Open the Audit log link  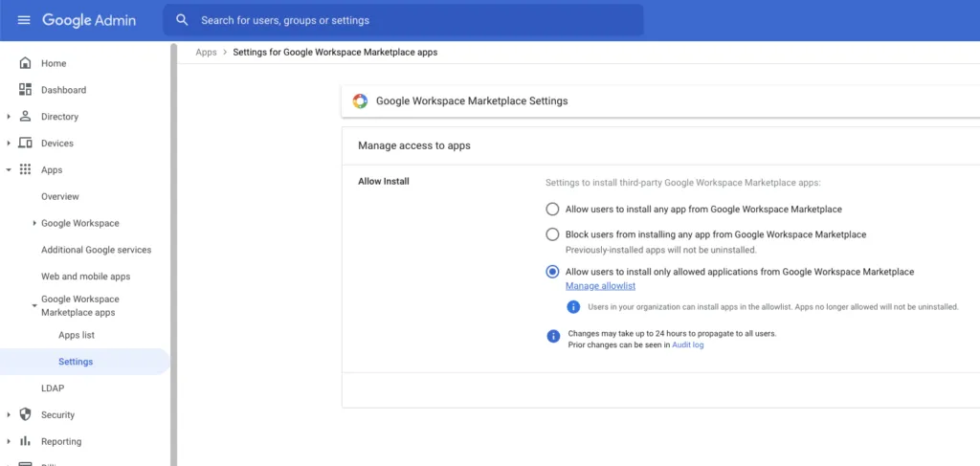(687, 344)
